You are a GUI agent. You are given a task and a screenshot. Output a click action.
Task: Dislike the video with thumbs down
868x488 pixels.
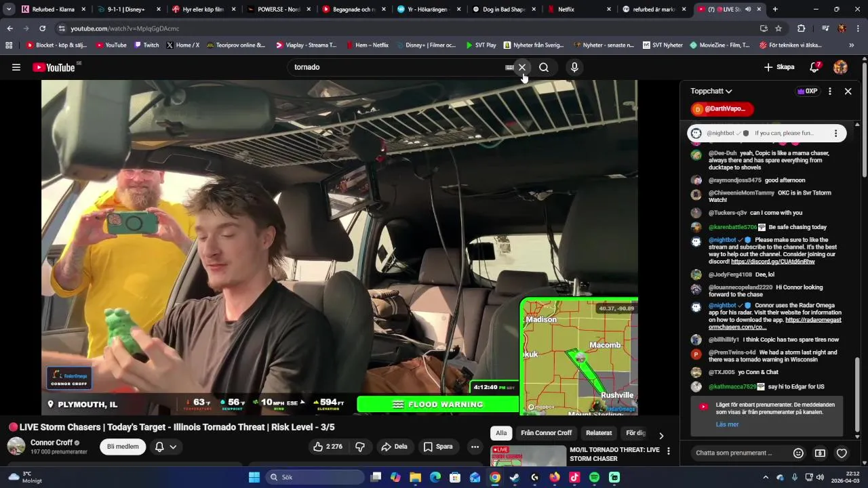tap(360, 447)
